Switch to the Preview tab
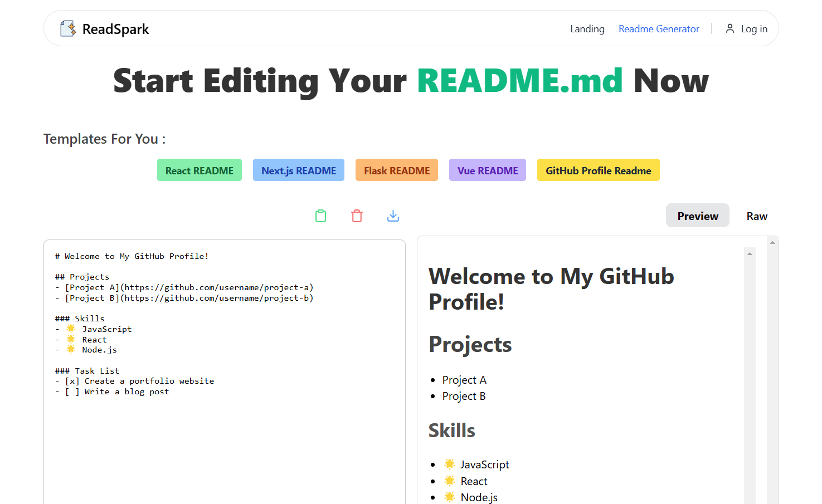822x504 pixels. [698, 216]
